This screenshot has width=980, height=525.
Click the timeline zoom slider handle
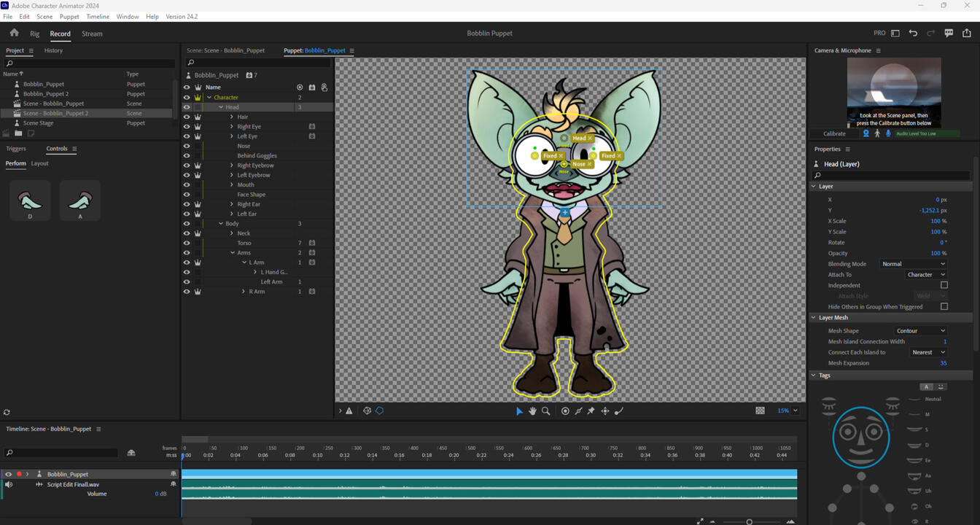pos(749,521)
